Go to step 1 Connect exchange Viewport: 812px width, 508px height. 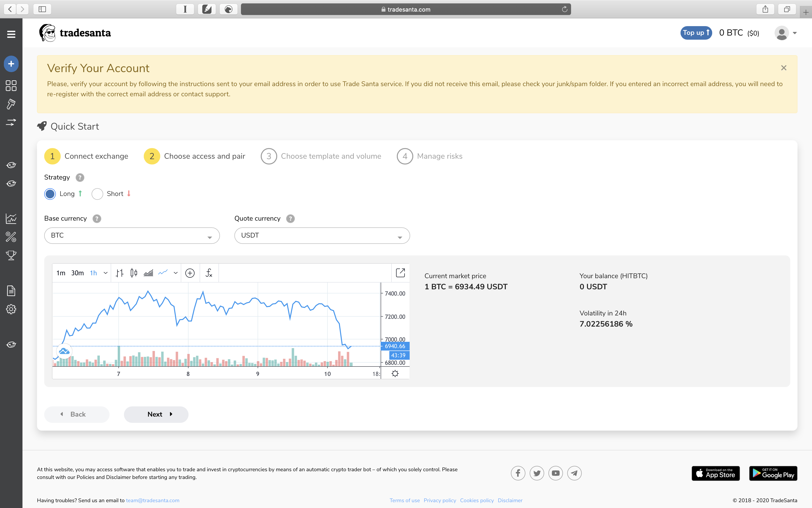tap(86, 156)
